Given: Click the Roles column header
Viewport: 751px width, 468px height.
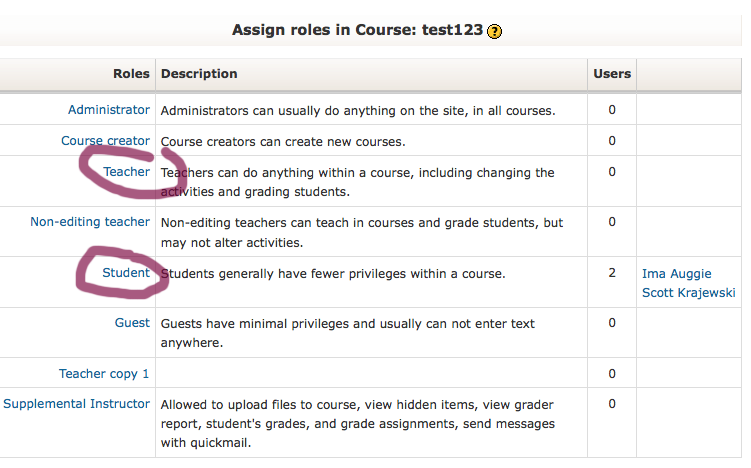Looking at the screenshot, I should [x=131, y=74].
